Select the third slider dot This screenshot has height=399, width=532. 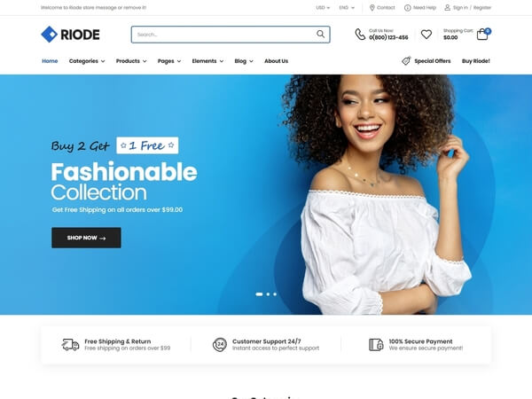pyautogui.click(x=275, y=294)
